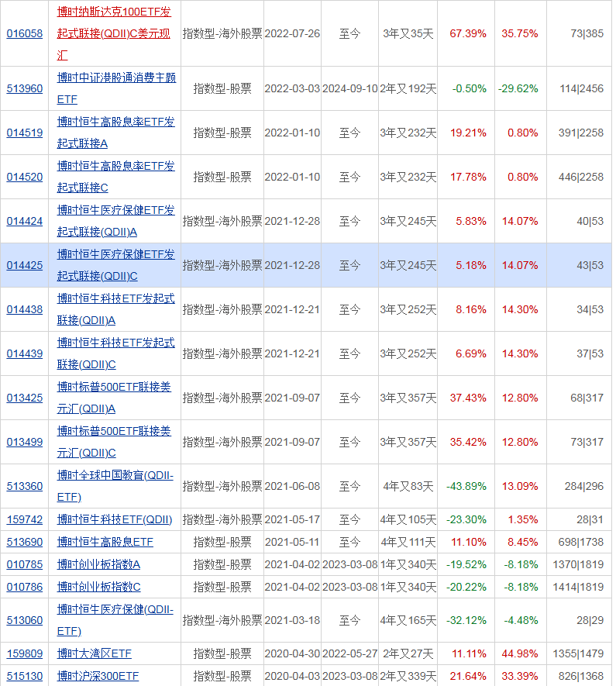Open 博时沪深300ETF link
The width and height of the screenshot is (616, 686).
[x=98, y=677]
